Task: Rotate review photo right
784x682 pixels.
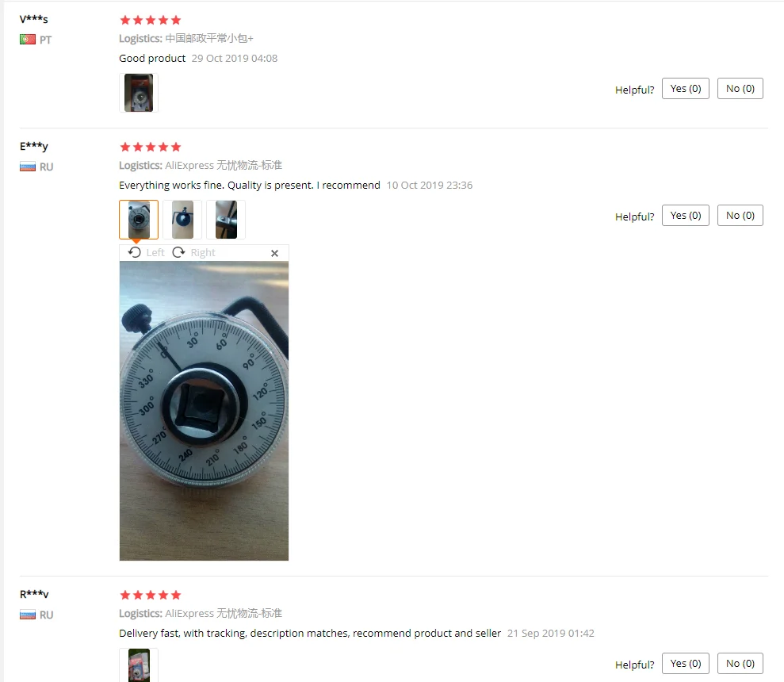Action: tap(193, 253)
